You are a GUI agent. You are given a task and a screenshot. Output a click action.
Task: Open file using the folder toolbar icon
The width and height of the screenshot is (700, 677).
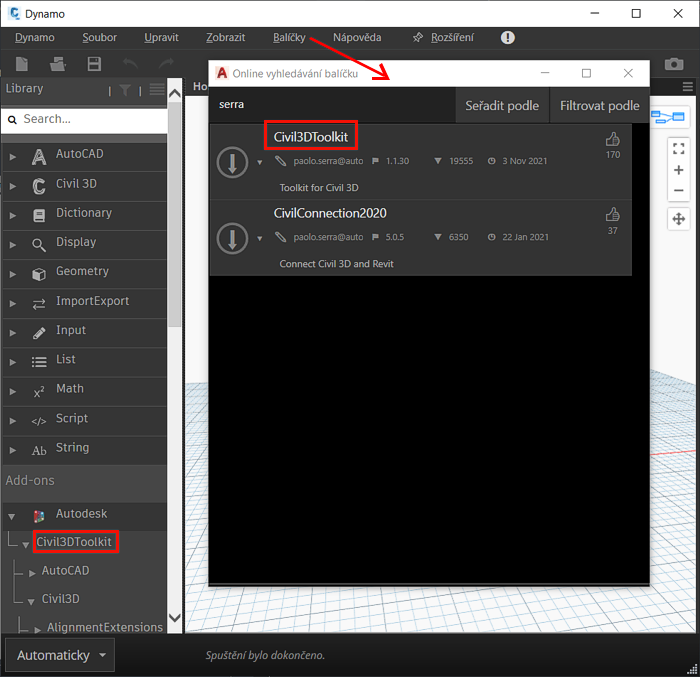pos(58,64)
